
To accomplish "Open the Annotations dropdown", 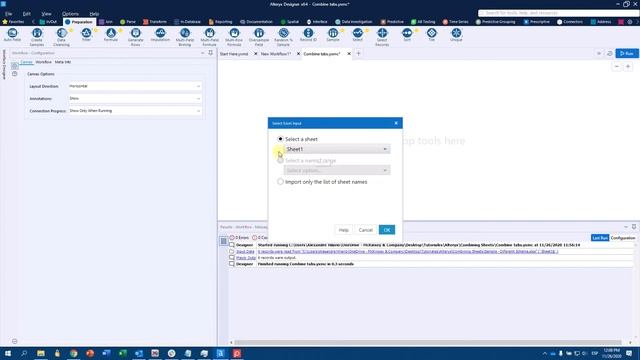I will point(135,98).
